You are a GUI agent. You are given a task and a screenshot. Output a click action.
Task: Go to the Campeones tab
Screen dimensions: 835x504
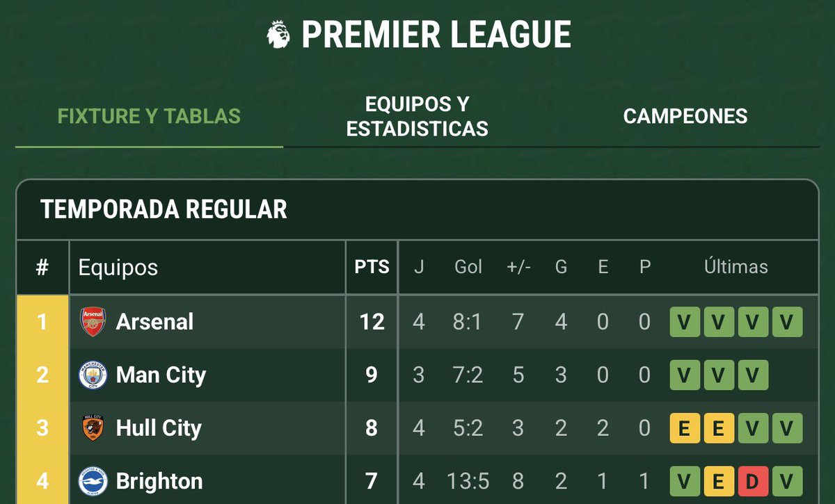coord(685,116)
